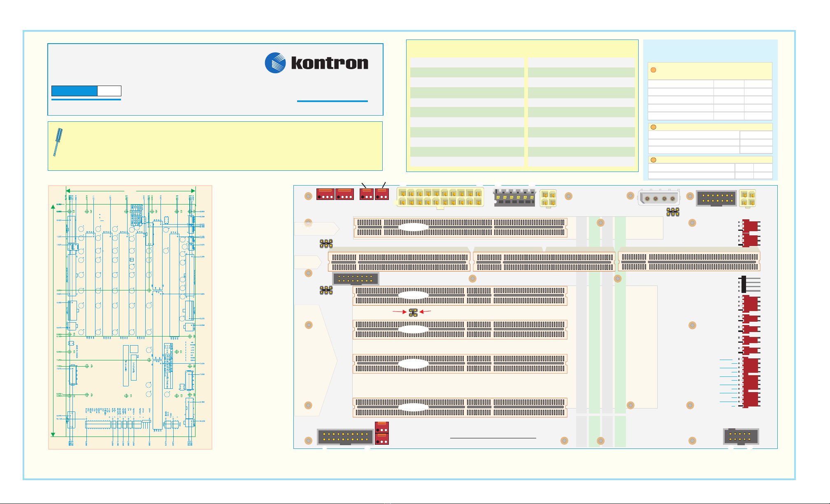Click the top red connector on the board's right edge

[x=749, y=227]
